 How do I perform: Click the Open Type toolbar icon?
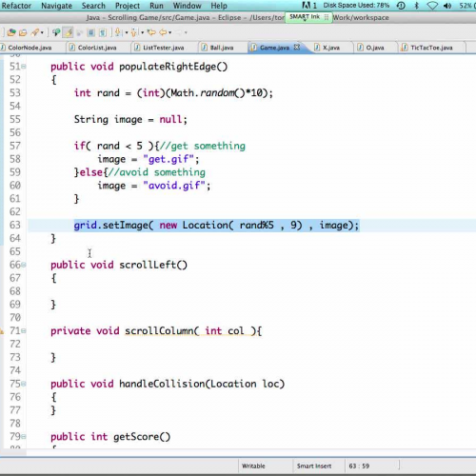(11, 32)
